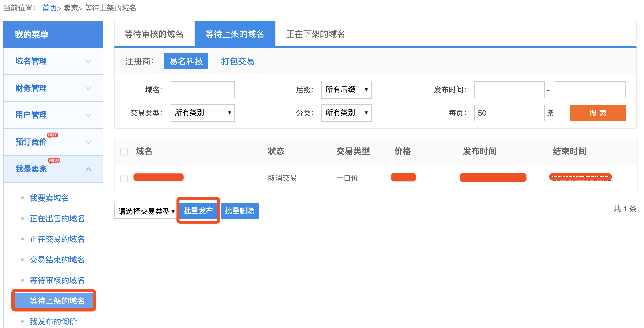Open the 请选择交易类型 dropdown

click(146, 210)
